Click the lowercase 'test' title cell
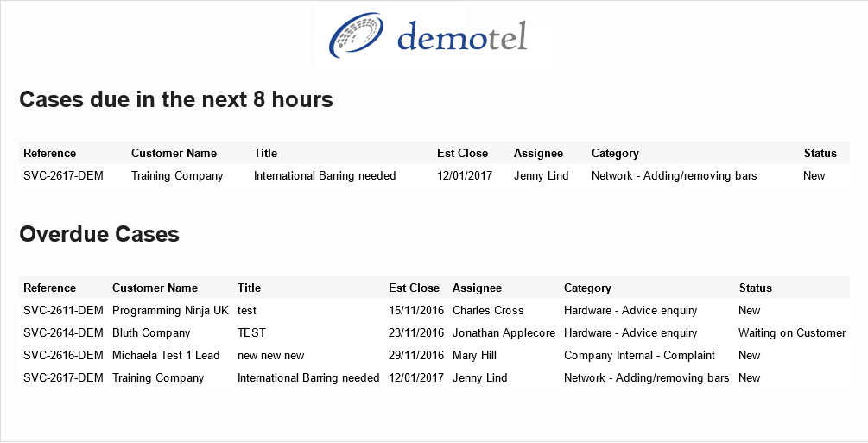 (247, 311)
